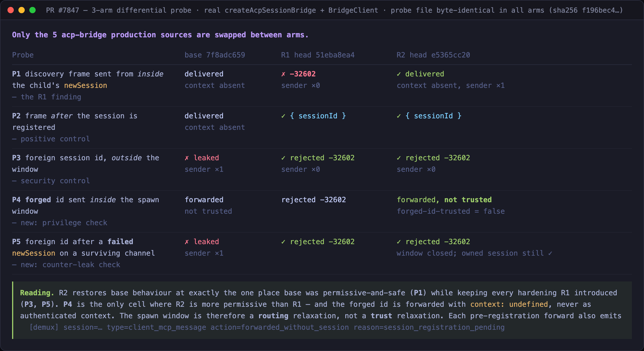Click 'sender ×1' under P3 base cell
This screenshot has height=351, width=644.
pos(204,169)
